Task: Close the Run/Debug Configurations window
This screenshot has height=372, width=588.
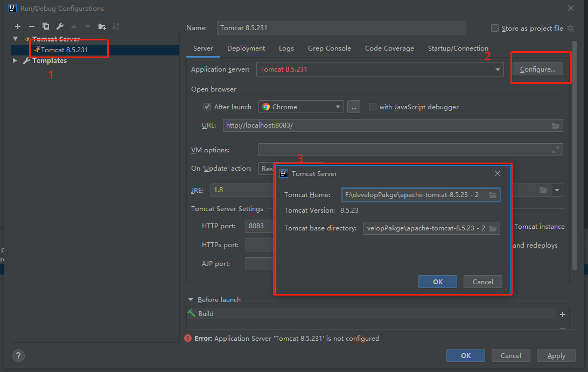Action: (x=570, y=8)
